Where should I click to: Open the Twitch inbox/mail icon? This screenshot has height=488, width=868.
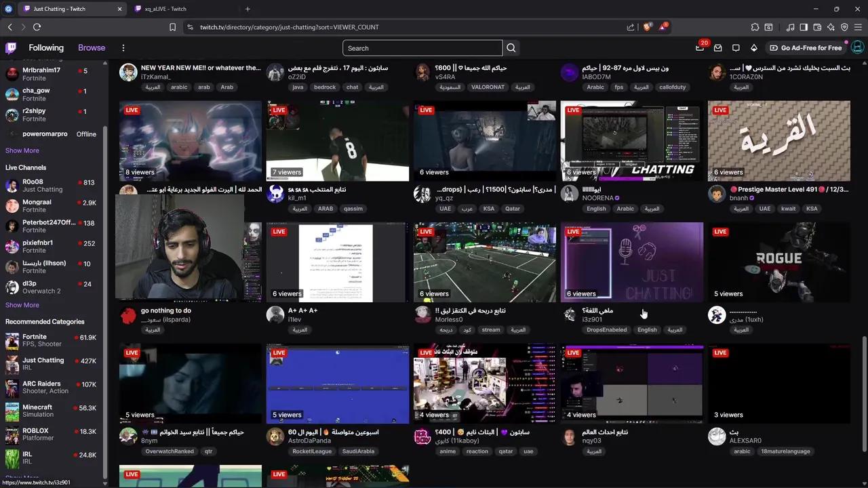pos(717,48)
